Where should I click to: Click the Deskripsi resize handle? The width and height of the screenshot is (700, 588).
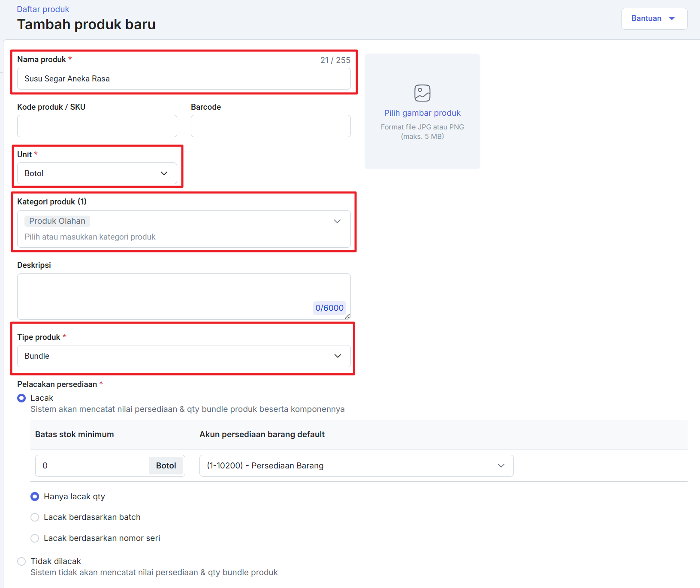[x=347, y=316]
